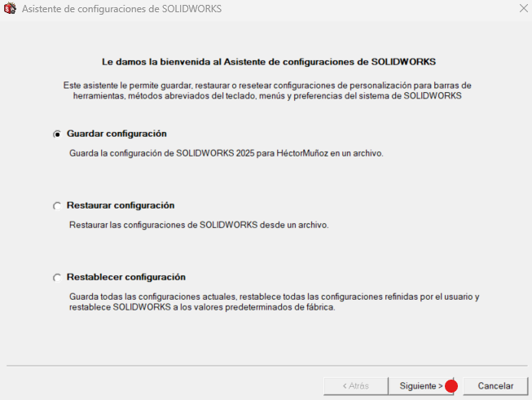Click the 'Restablecer configuración' label text
Screen dimensions: 532x400
[126, 277]
